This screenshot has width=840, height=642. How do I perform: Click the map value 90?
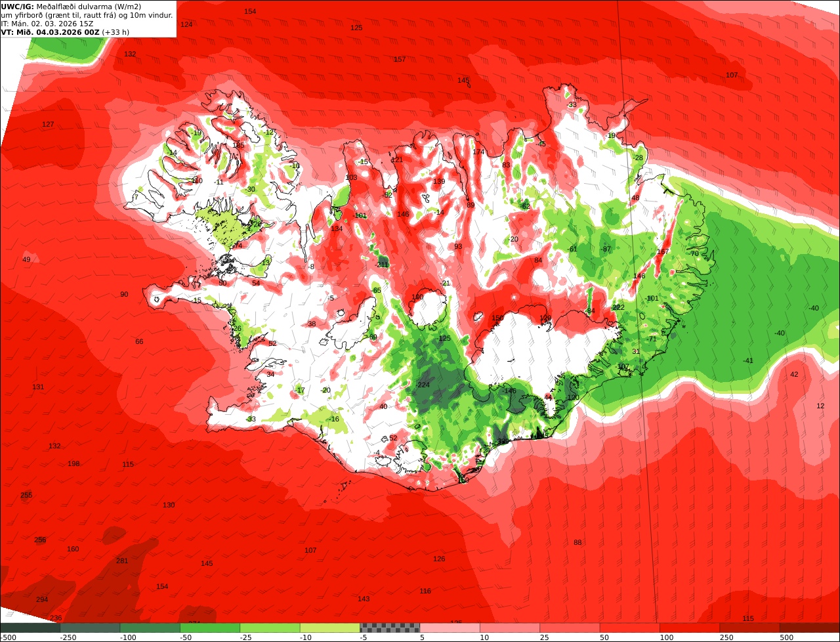point(124,295)
